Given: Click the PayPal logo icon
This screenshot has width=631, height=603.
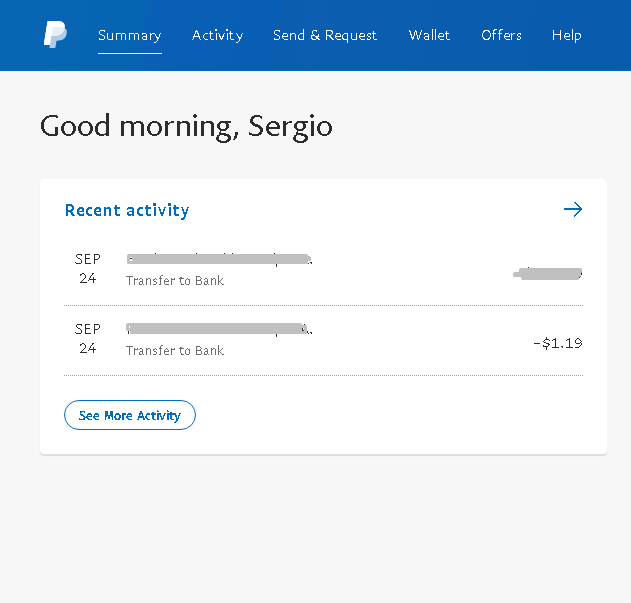Looking at the screenshot, I should point(55,35).
